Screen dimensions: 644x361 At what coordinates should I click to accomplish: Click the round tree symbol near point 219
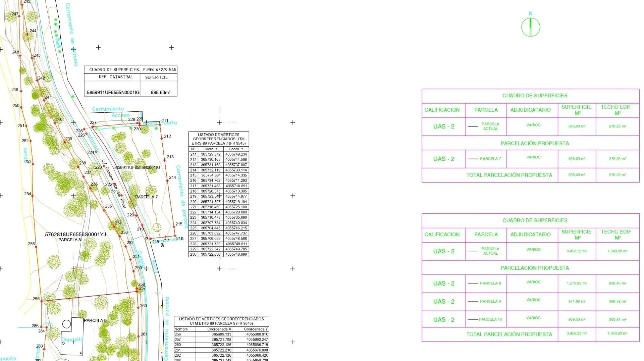coord(157,227)
